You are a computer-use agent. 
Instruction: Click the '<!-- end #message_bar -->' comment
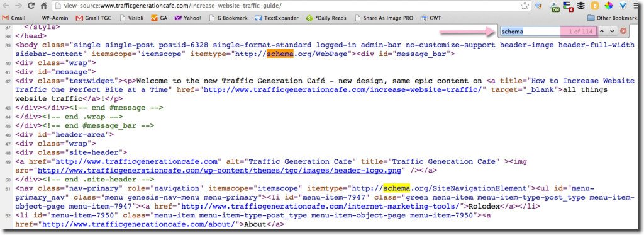[x=98, y=125]
